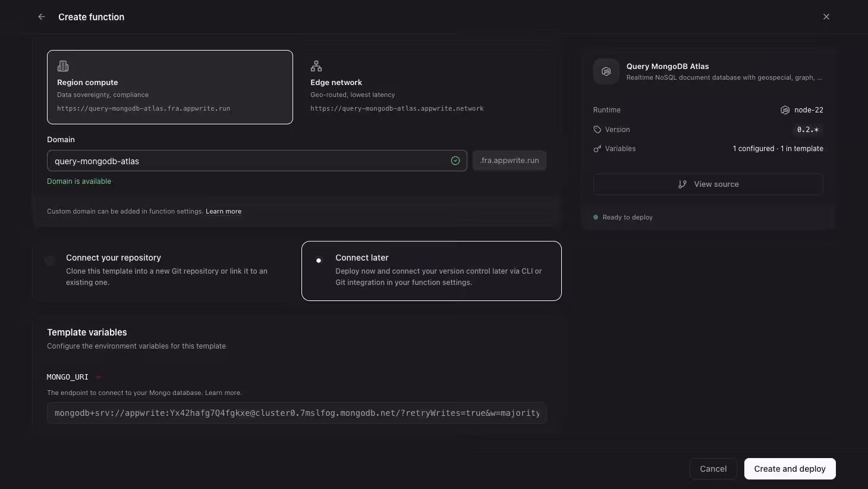Edit the Domain field query-mongodb-atlas

(257, 161)
